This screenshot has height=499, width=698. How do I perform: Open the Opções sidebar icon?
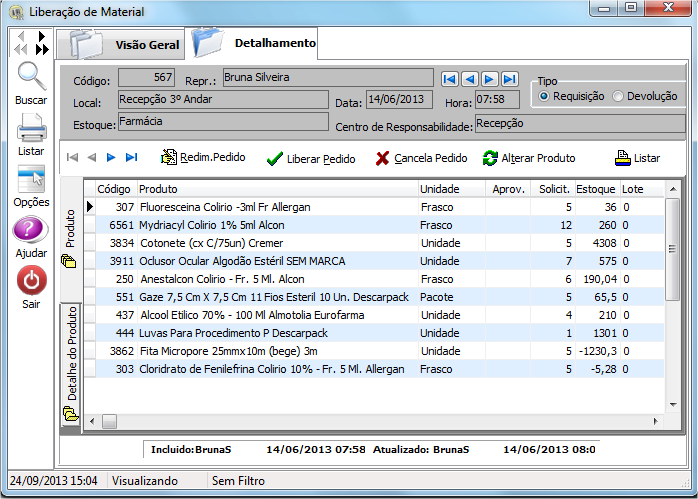coord(31,179)
